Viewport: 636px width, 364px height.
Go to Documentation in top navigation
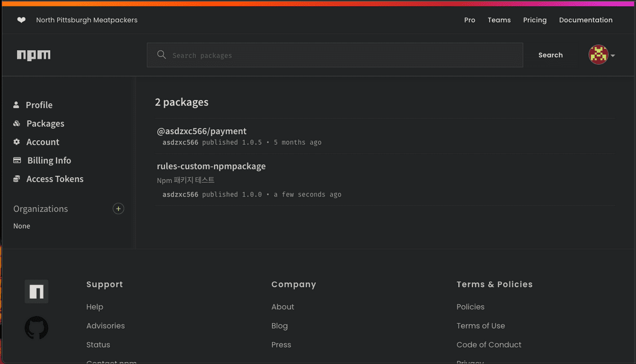pyautogui.click(x=586, y=20)
